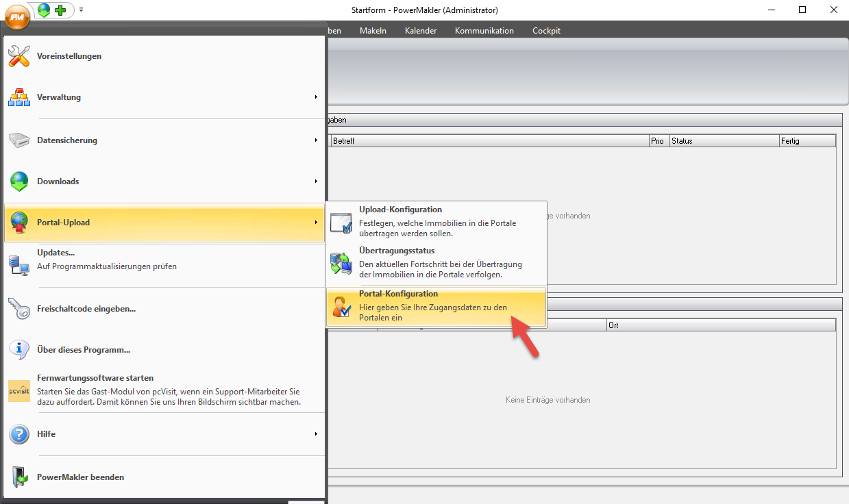Open the Downloads menu entry
The width and height of the screenshot is (849, 504).
pyautogui.click(x=164, y=181)
